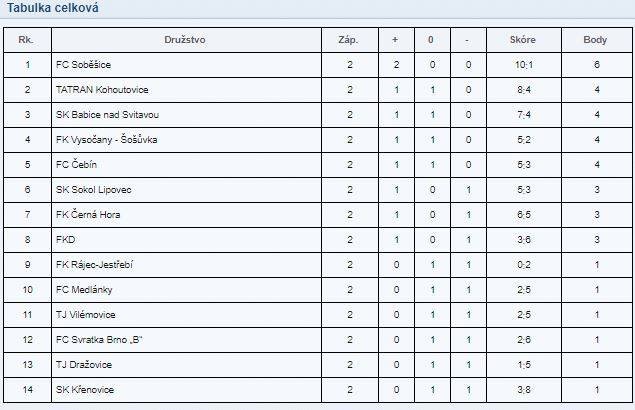Select SK Sokol Lipovec entry
Screen dimensions: 635x410
click(94, 190)
